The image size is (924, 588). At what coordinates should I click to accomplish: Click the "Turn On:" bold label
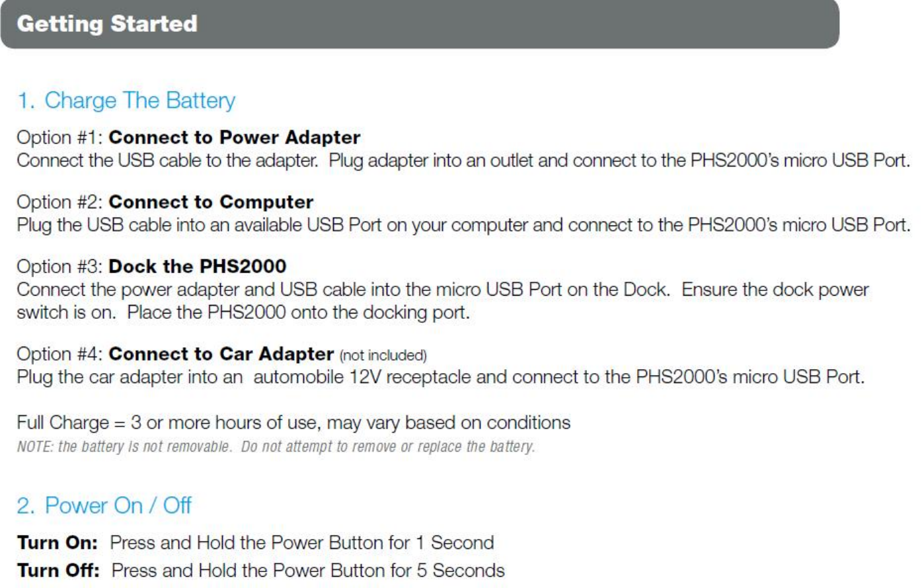tap(58, 543)
